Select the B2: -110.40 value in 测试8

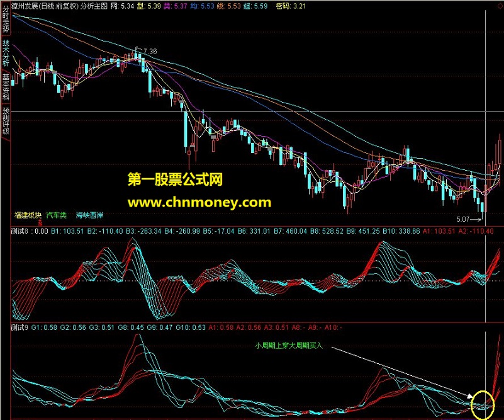105,231
